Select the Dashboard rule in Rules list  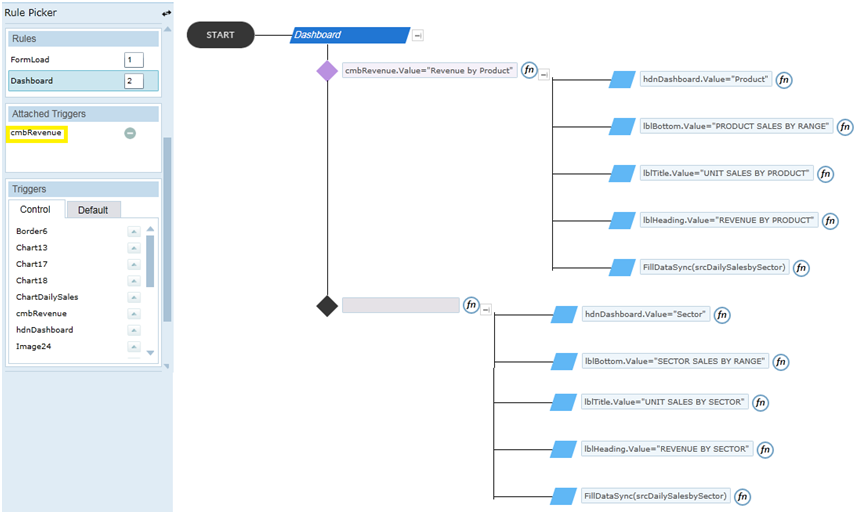[x=83, y=81]
